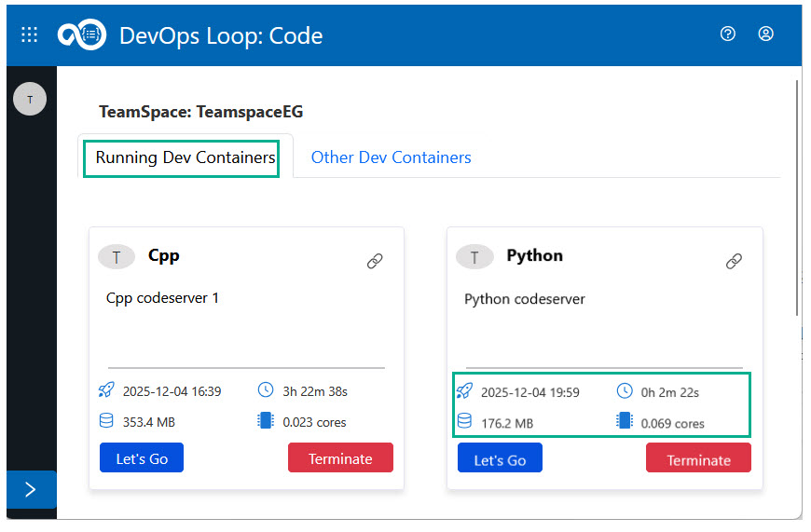The height and width of the screenshot is (532, 811).
Task: Open the app launcher grid menu
Action: (x=29, y=34)
